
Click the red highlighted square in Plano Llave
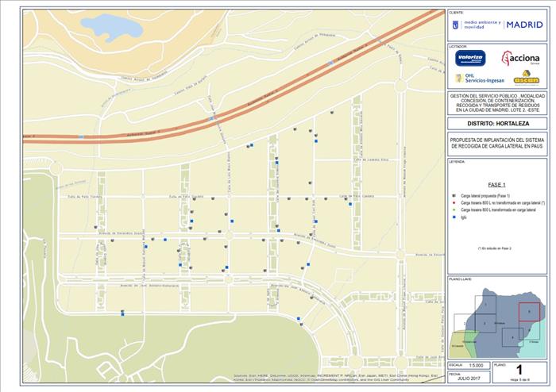530,313
